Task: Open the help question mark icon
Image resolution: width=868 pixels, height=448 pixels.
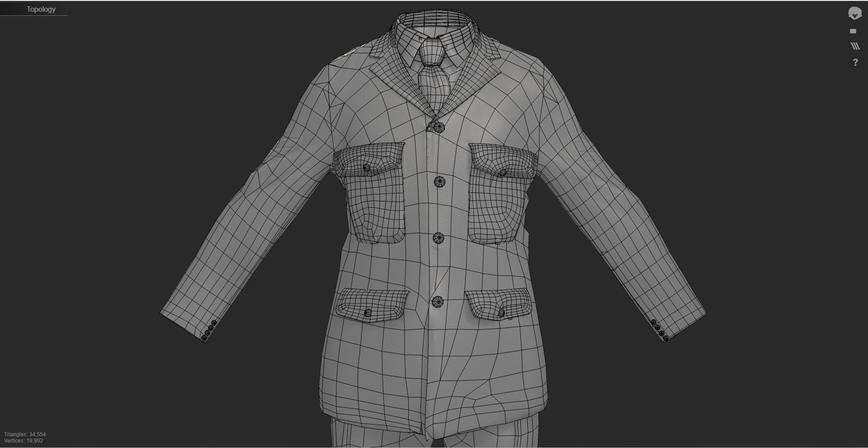Action: click(x=855, y=62)
